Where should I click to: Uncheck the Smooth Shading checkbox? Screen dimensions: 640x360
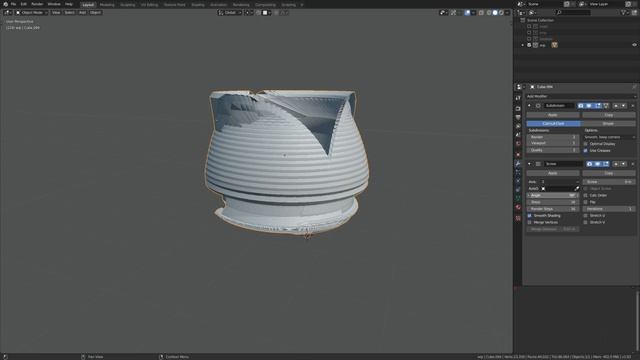tap(530, 216)
